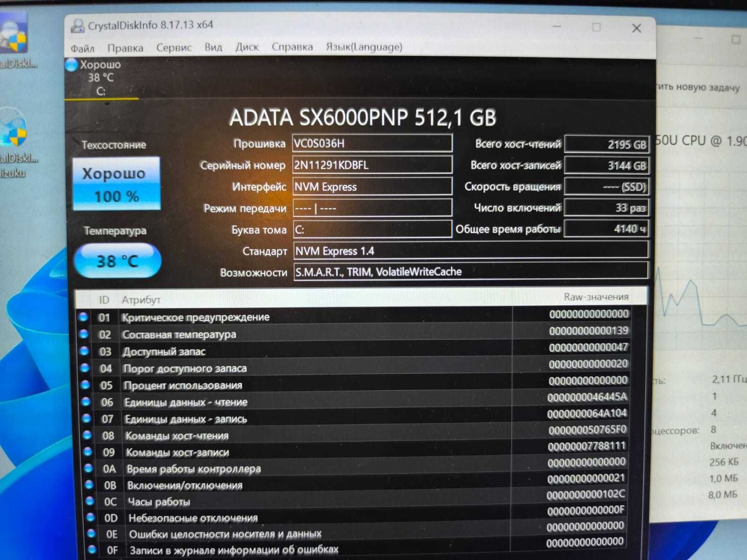Select raw value 000000050765F0
The image size is (747, 560).
point(587,430)
